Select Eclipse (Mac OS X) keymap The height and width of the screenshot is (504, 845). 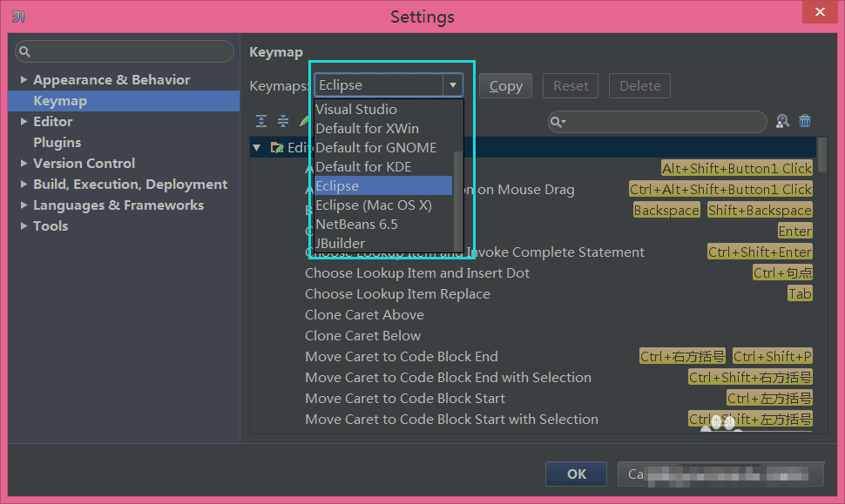(x=383, y=205)
